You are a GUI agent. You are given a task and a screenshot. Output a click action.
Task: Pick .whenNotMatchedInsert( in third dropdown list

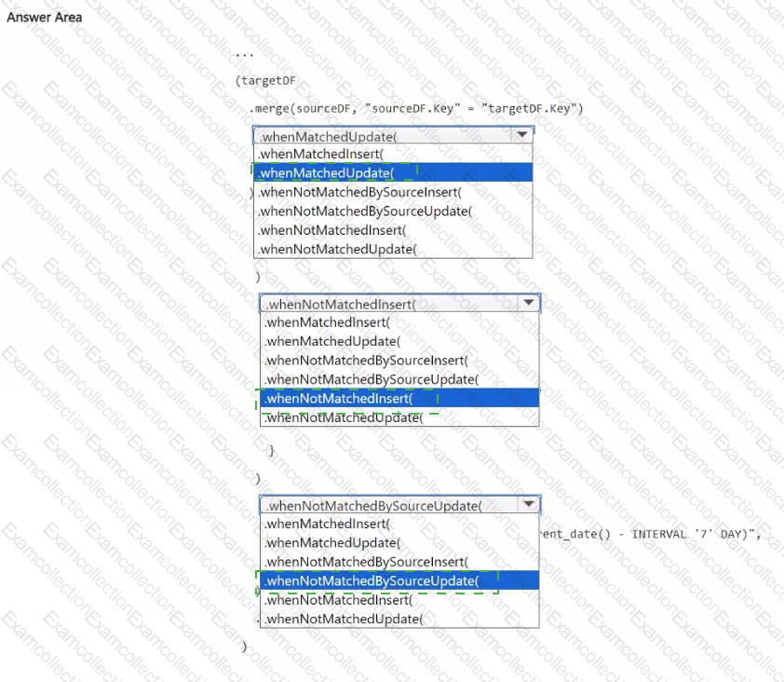(x=399, y=600)
